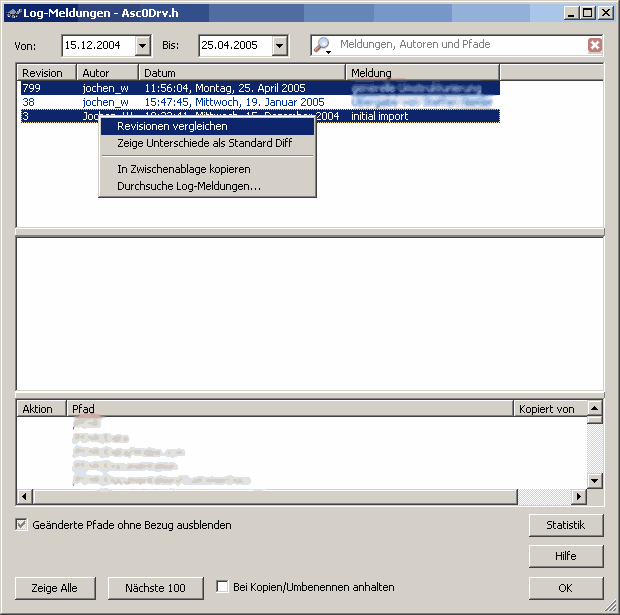Sort by the 'Revision' column header
The height and width of the screenshot is (615, 620).
pos(46,73)
